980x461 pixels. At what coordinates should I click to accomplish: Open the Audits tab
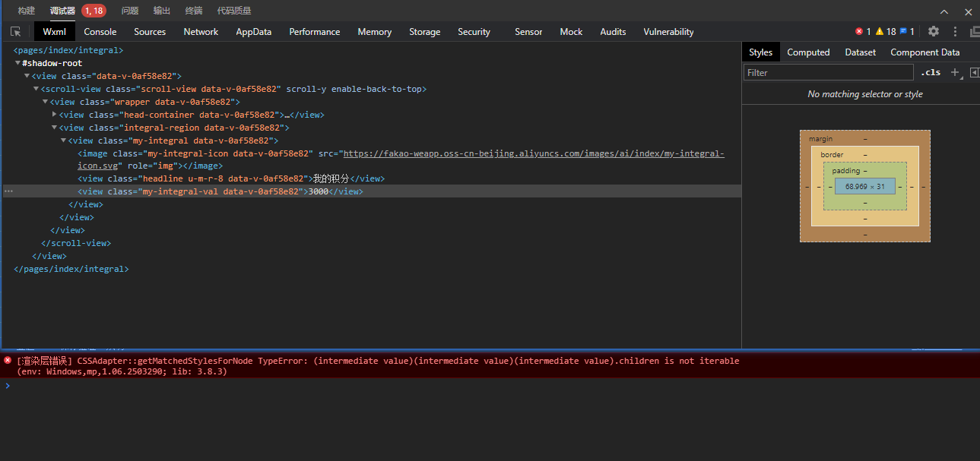613,31
